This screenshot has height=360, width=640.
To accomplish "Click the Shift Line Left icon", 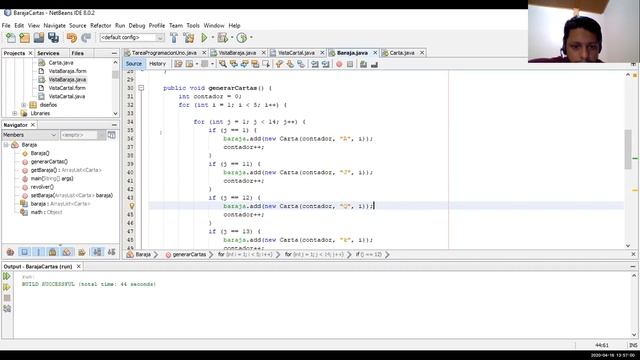I will (315, 64).
